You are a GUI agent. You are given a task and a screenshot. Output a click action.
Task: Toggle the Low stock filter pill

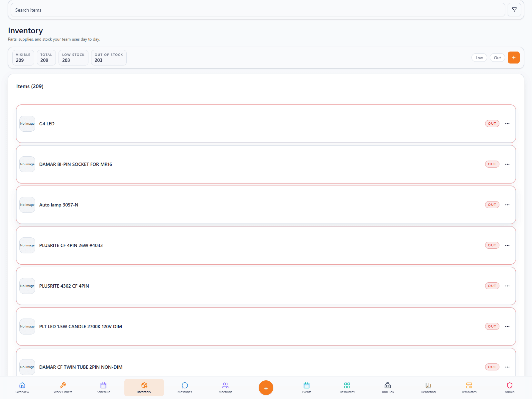point(479,58)
